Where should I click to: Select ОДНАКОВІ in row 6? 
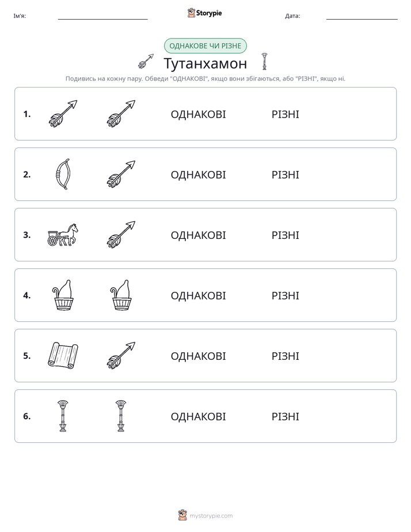tap(198, 416)
